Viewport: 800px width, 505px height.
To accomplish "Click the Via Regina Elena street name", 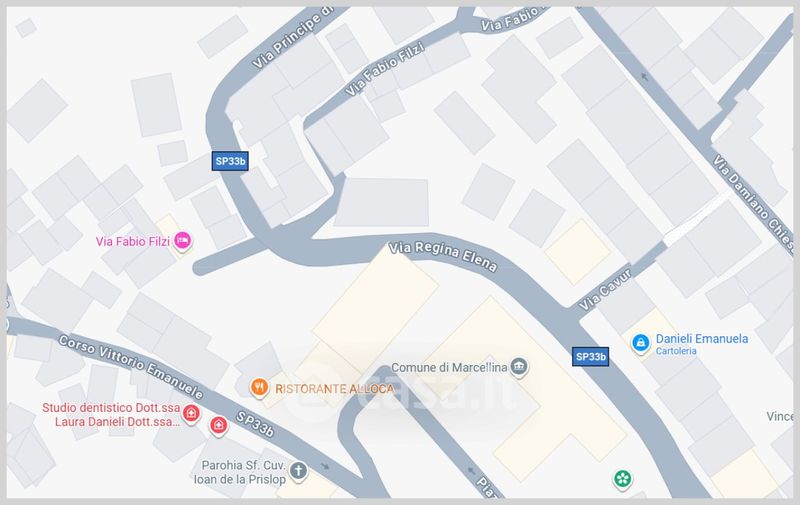I will (442, 256).
